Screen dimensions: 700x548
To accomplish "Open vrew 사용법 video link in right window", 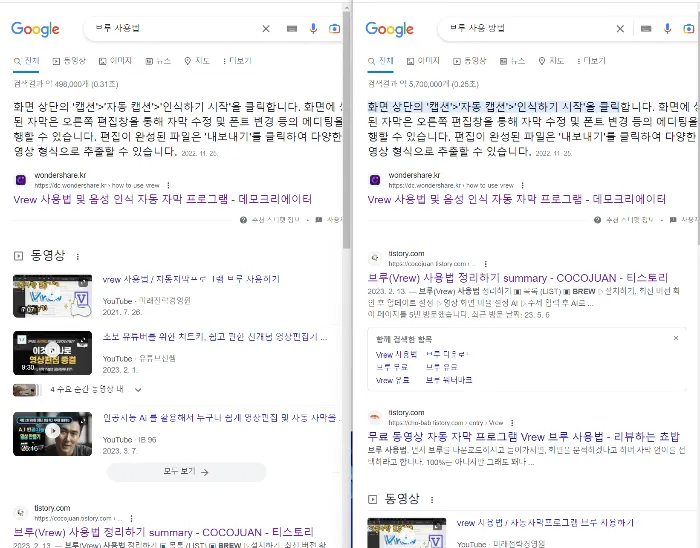I will point(545,523).
